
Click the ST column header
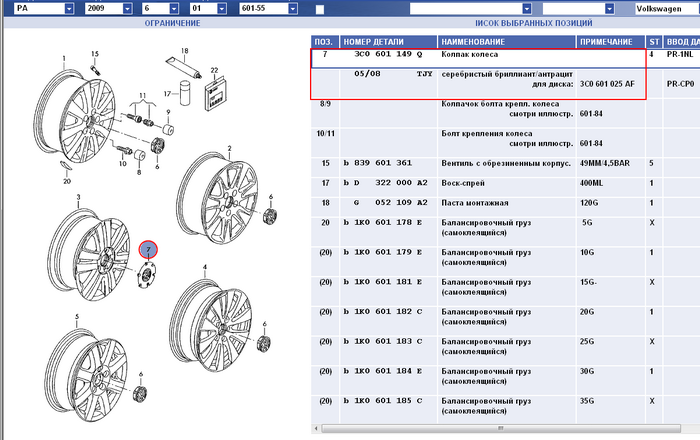tap(654, 42)
